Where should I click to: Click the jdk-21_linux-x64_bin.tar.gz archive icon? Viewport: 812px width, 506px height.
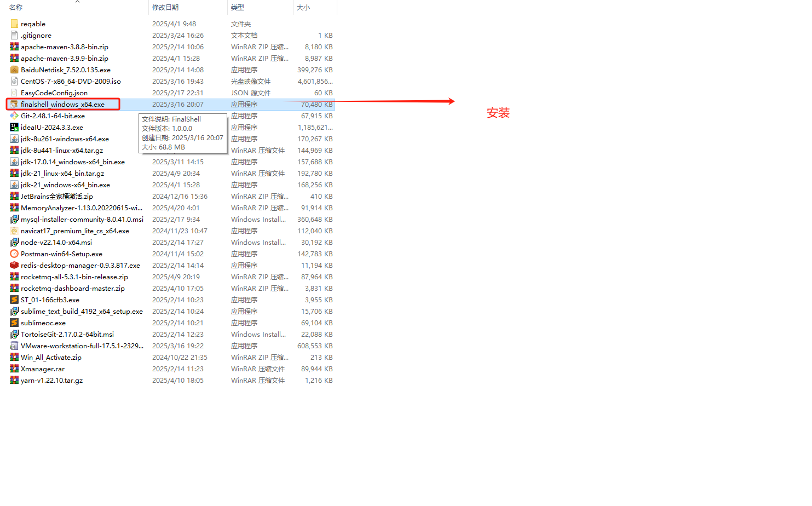14,173
